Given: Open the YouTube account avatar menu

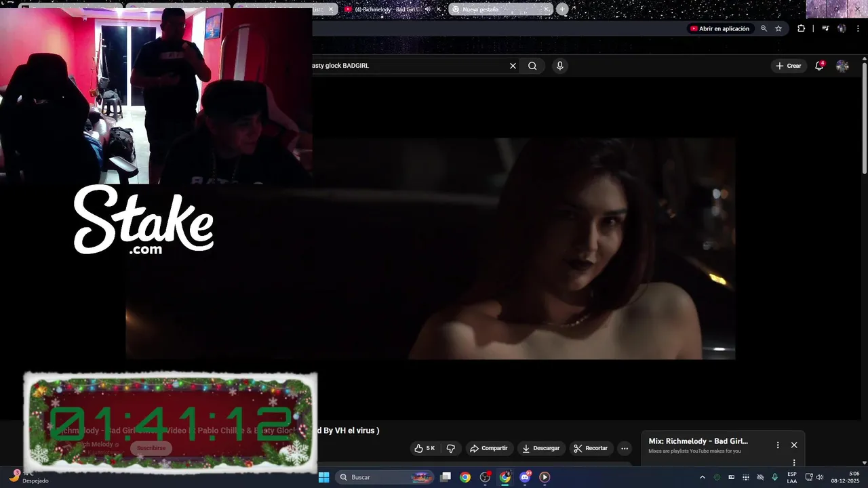Looking at the screenshot, I should [x=842, y=66].
